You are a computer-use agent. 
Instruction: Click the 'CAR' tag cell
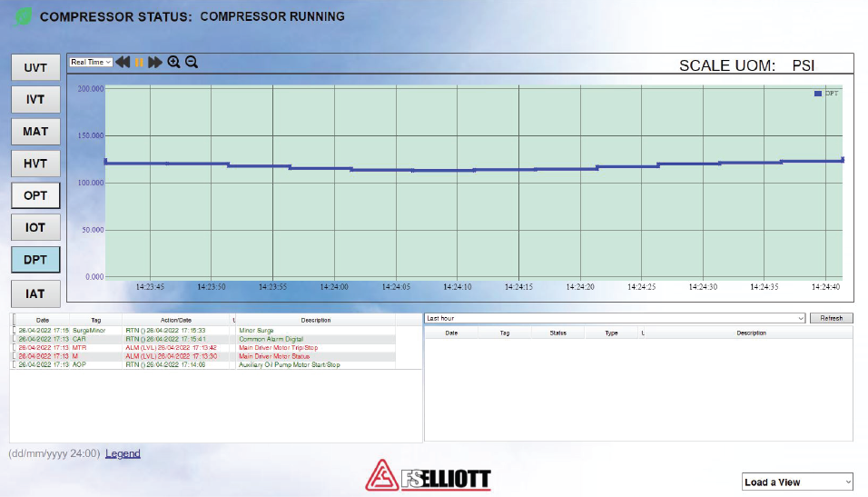pos(79,339)
